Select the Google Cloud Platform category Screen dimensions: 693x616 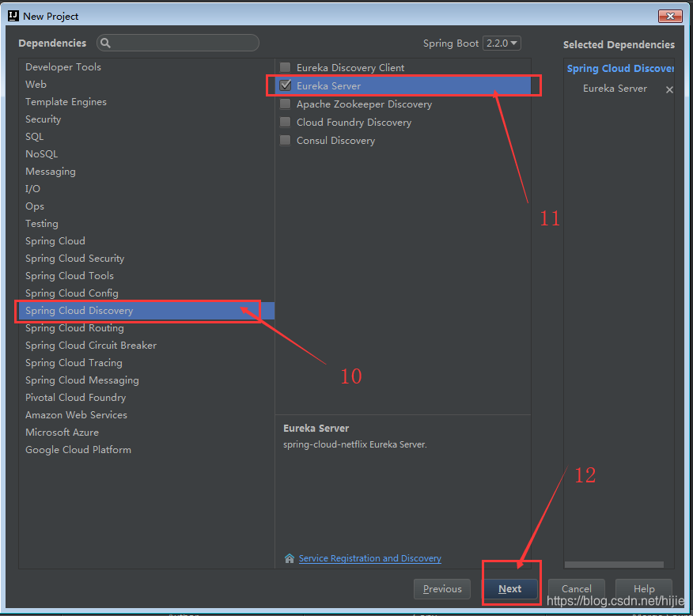146,449
